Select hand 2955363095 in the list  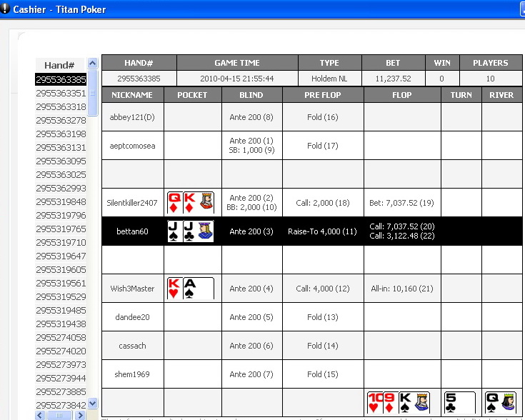click(61, 161)
